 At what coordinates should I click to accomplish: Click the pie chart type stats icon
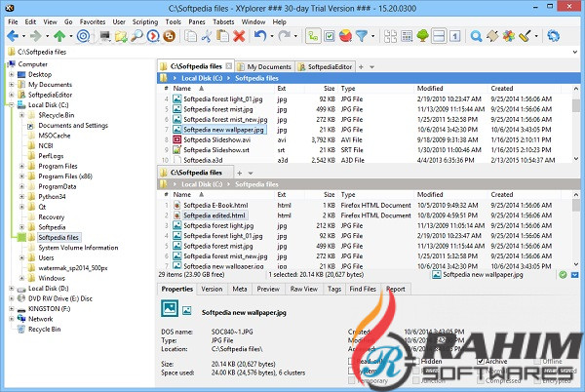345,36
